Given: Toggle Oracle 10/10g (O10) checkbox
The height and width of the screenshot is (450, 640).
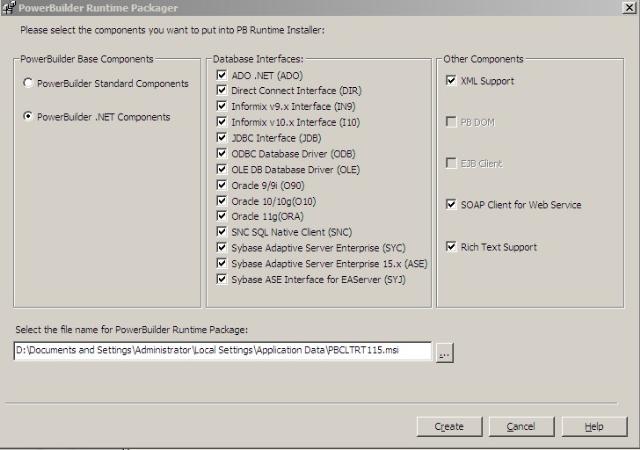Looking at the screenshot, I should [x=222, y=201].
